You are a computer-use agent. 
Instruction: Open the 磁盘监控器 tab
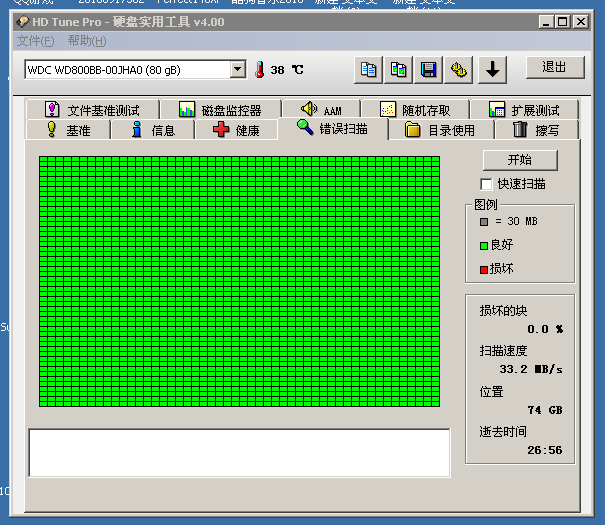point(221,110)
